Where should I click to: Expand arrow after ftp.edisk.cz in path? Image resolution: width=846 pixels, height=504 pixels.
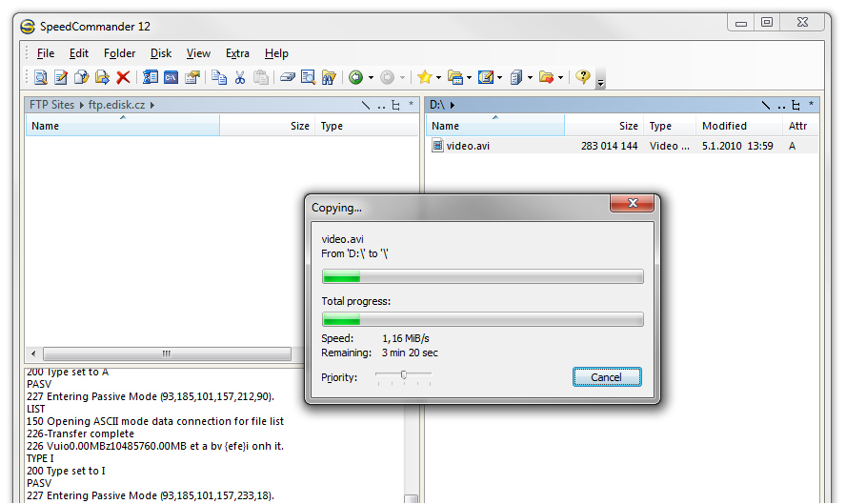point(152,105)
